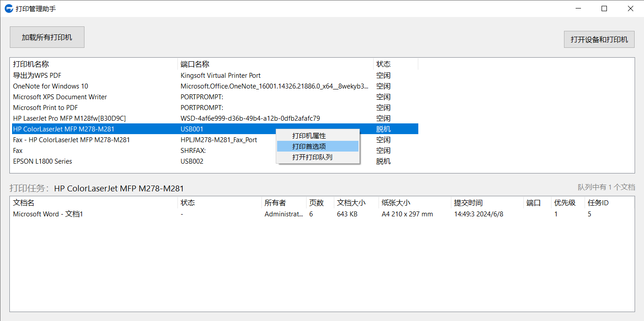Minimize the 打印管理助手 window

(x=579, y=8)
